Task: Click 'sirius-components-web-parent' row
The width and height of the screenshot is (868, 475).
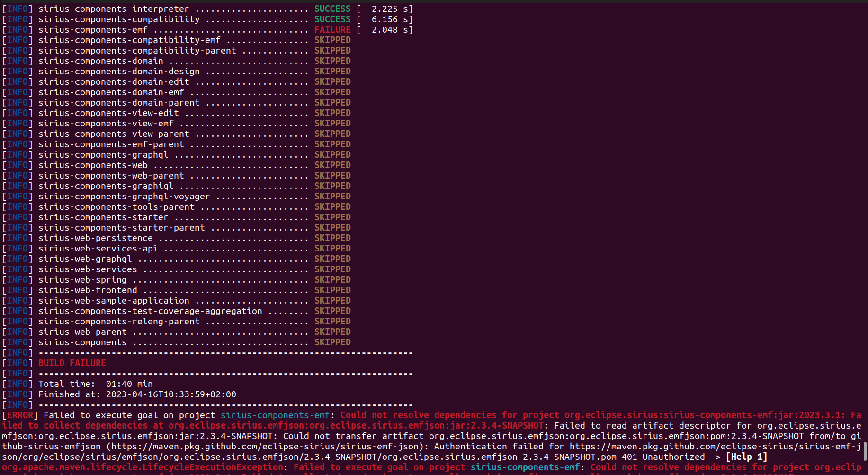Action: click(176, 176)
